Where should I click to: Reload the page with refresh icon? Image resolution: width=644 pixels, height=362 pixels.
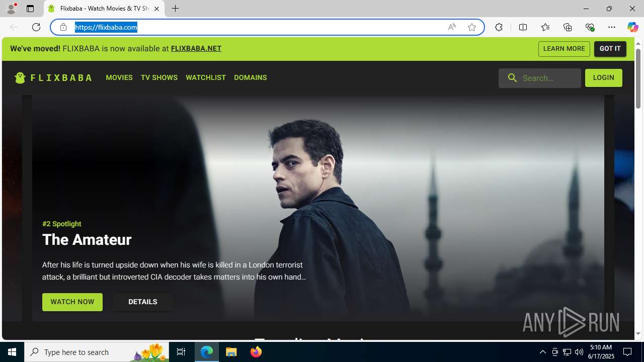36,27
